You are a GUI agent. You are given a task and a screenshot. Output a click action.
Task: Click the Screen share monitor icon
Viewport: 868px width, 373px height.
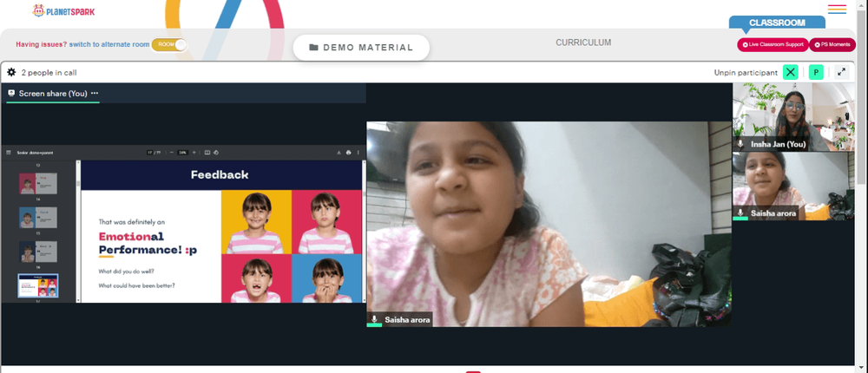11,93
